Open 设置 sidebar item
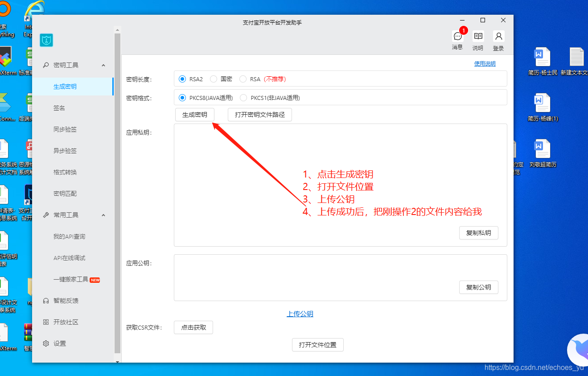The width and height of the screenshot is (588, 376). [x=73, y=343]
